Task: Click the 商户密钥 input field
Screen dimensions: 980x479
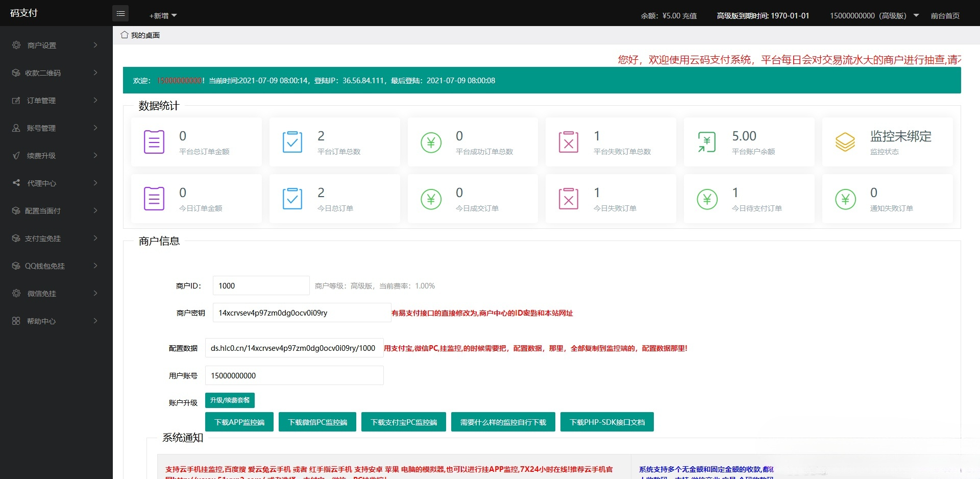Action: click(301, 313)
